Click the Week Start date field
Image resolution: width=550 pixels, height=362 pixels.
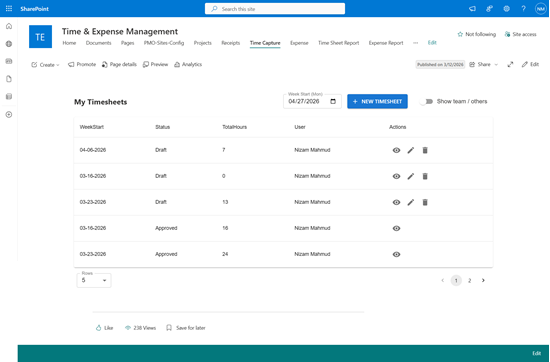[312, 101]
